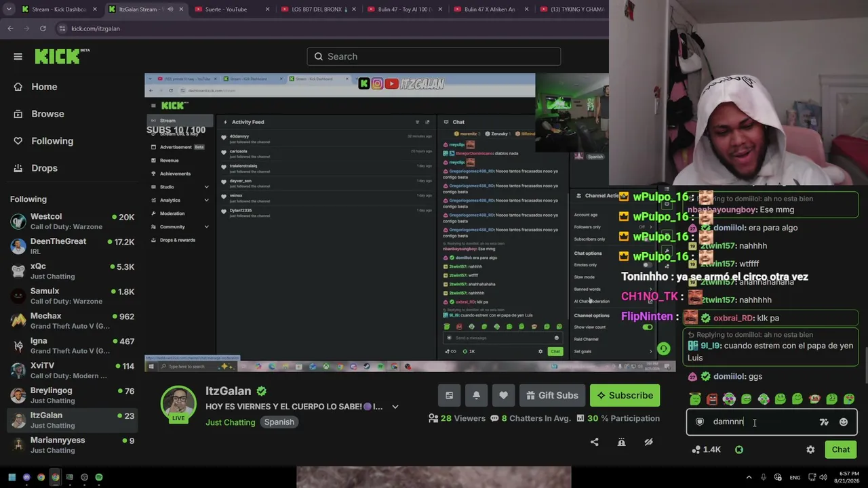Focus the Kick Search field

point(434,56)
